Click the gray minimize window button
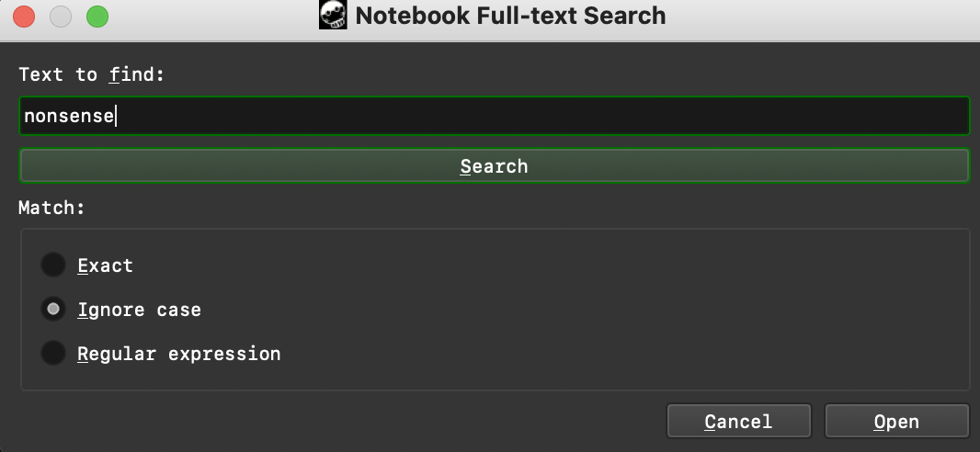This screenshot has height=452, width=980. (x=61, y=17)
